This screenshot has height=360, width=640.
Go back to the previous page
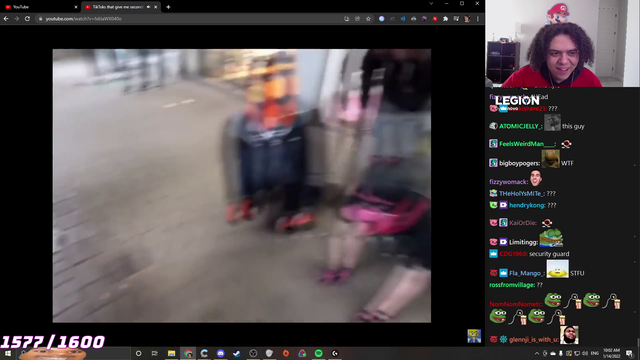pyautogui.click(x=6, y=19)
